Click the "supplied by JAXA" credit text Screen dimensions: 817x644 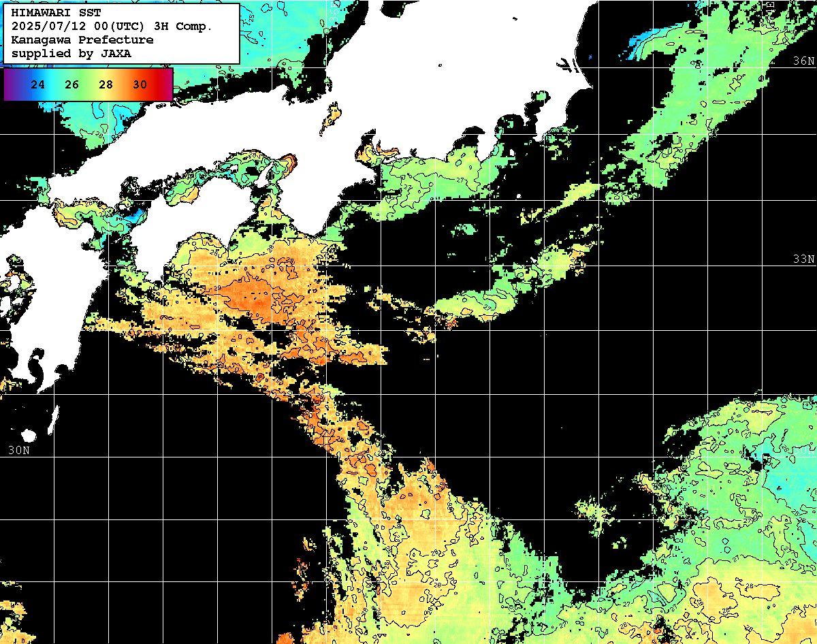click(71, 53)
